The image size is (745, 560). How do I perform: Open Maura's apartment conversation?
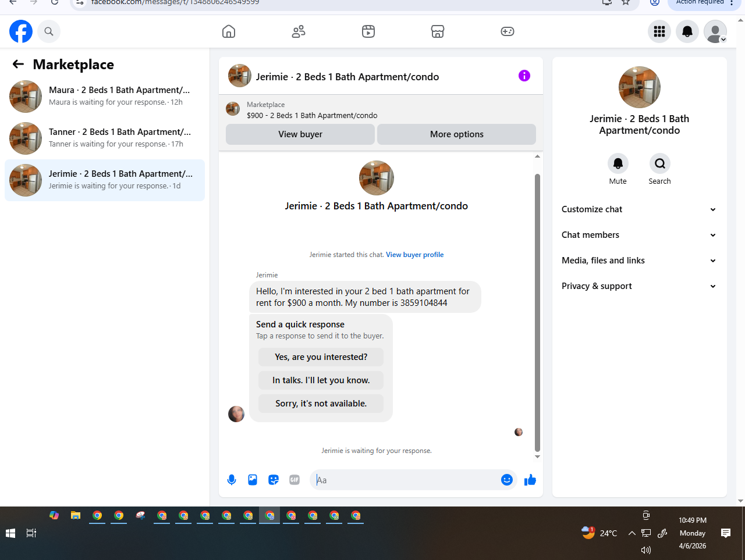[105, 97]
